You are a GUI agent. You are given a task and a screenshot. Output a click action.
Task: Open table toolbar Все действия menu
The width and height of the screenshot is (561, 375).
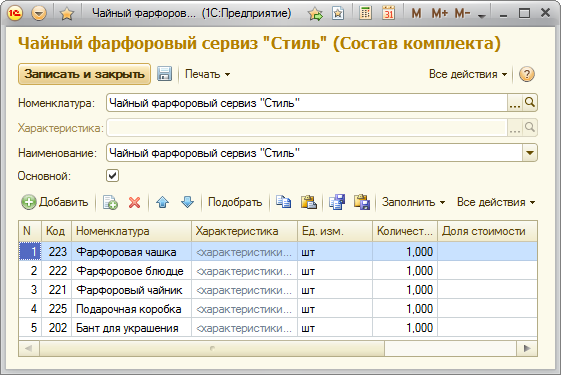click(x=496, y=202)
